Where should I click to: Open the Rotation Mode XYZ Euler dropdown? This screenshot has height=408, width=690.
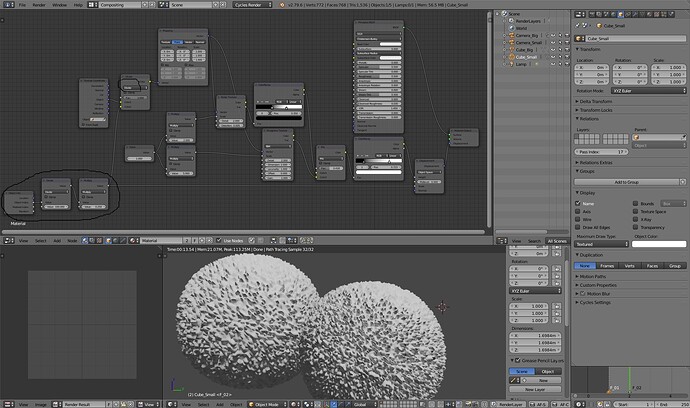click(648, 91)
